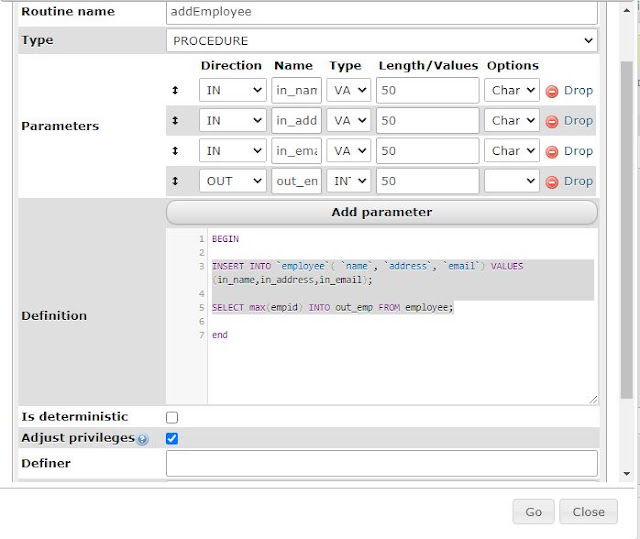Open the Adjust privileges help icon
Screen dimensions: 640x539
[142, 439]
